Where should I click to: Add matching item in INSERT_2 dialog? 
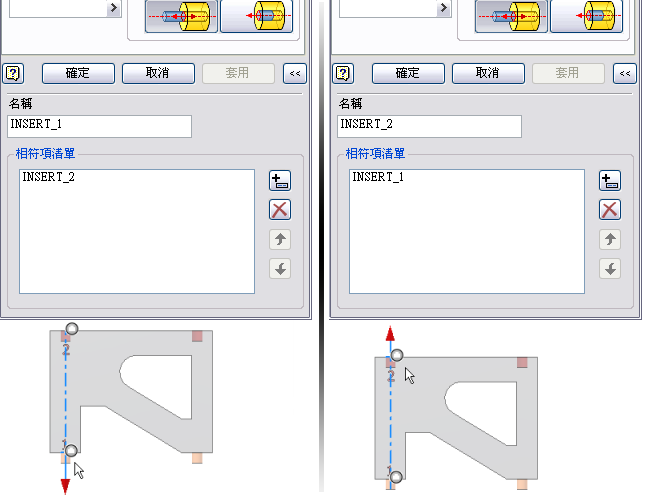pyautogui.click(x=610, y=181)
